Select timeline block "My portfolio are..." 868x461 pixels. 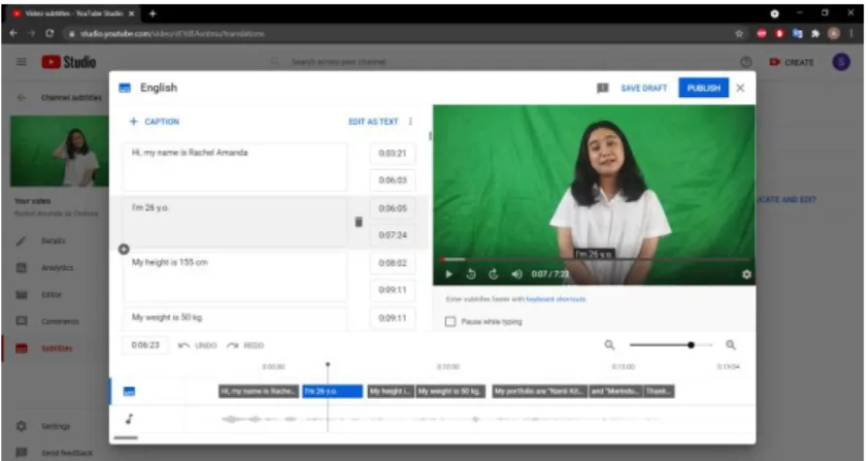[x=540, y=391]
